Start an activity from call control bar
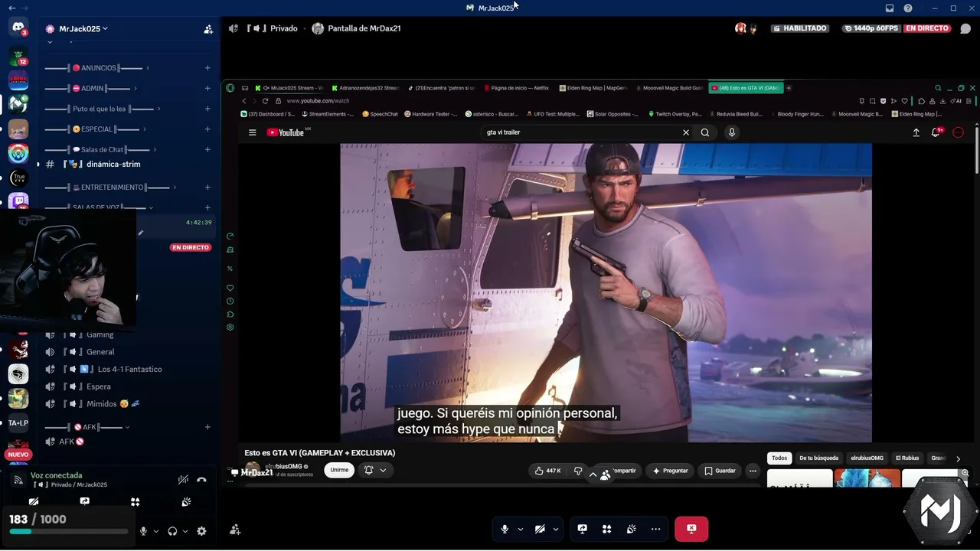This screenshot has height=551, width=980. 606,529
